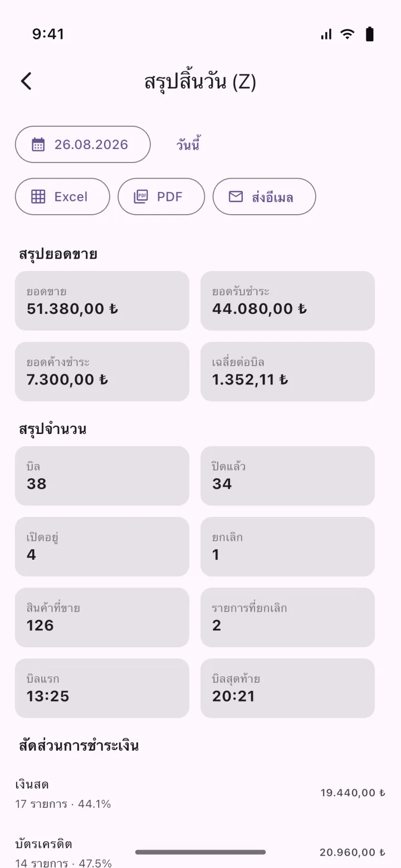
Task: Click the PDF document icon
Action: [x=141, y=196]
